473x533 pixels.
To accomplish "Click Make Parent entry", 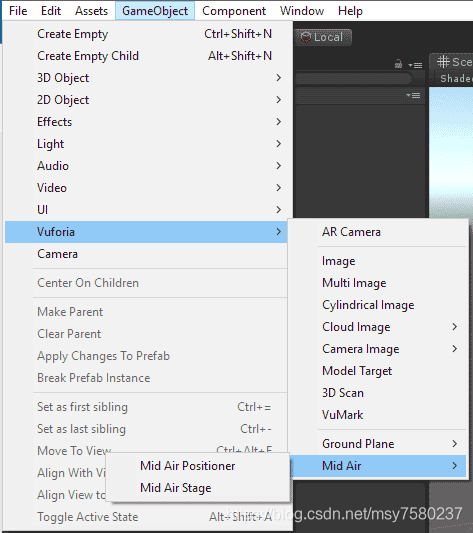I will pos(146,312).
